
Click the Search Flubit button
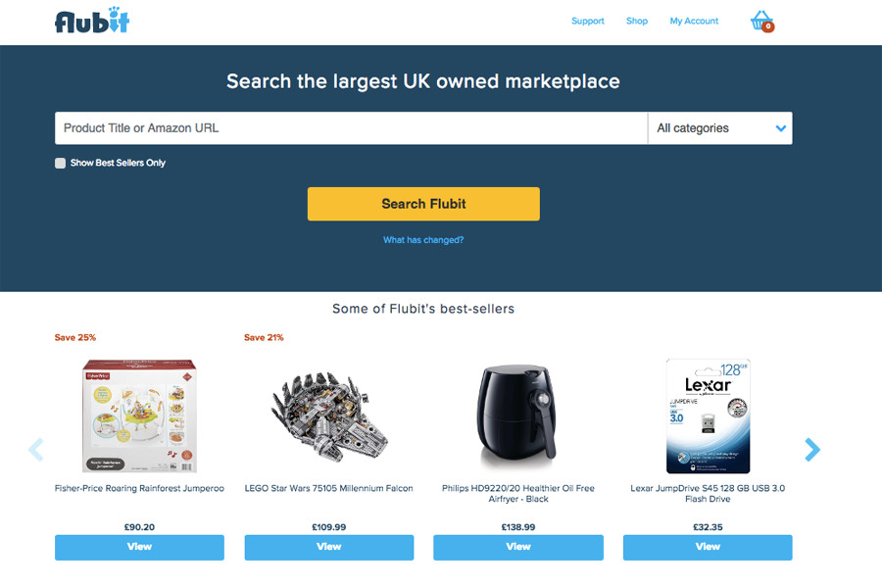pos(423,204)
